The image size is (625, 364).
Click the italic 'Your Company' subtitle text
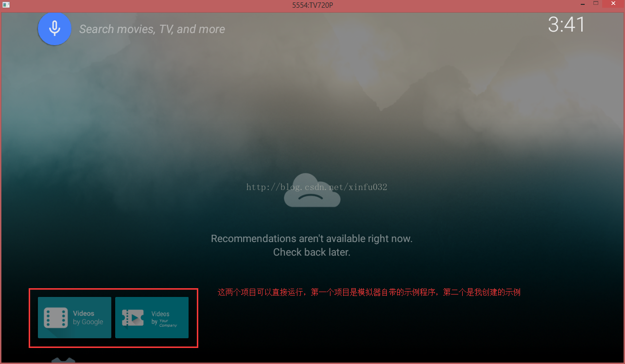pyautogui.click(x=168, y=323)
